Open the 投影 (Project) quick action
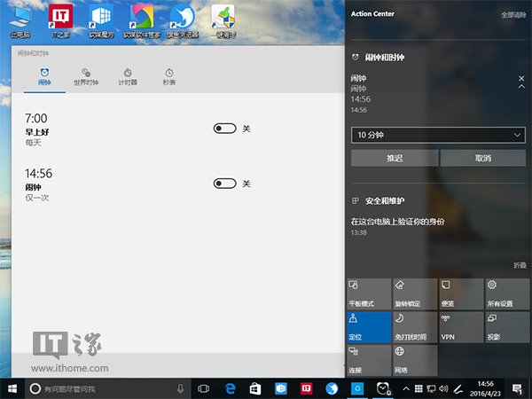The height and width of the screenshot is (399, 532). 507,326
